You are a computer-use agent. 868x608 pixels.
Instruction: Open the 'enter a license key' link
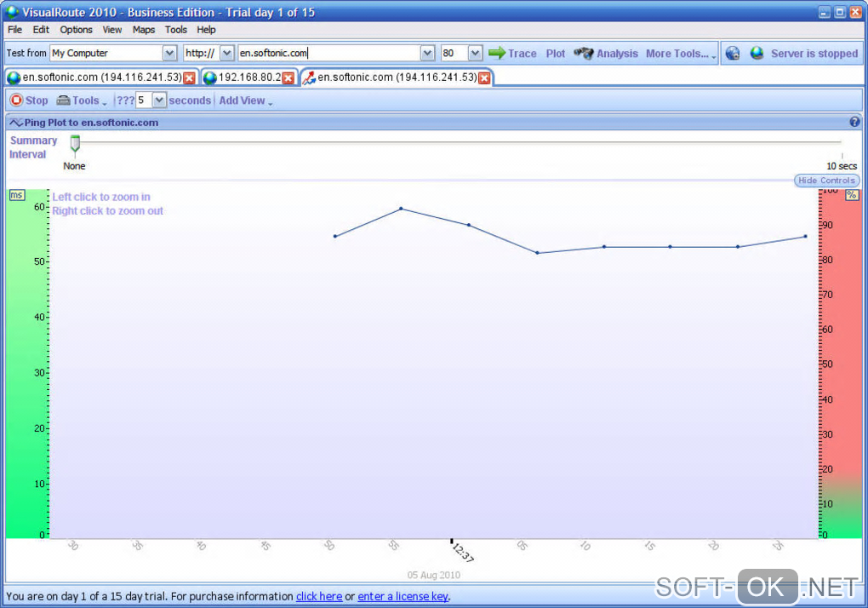pyautogui.click(x=403, y=596)
